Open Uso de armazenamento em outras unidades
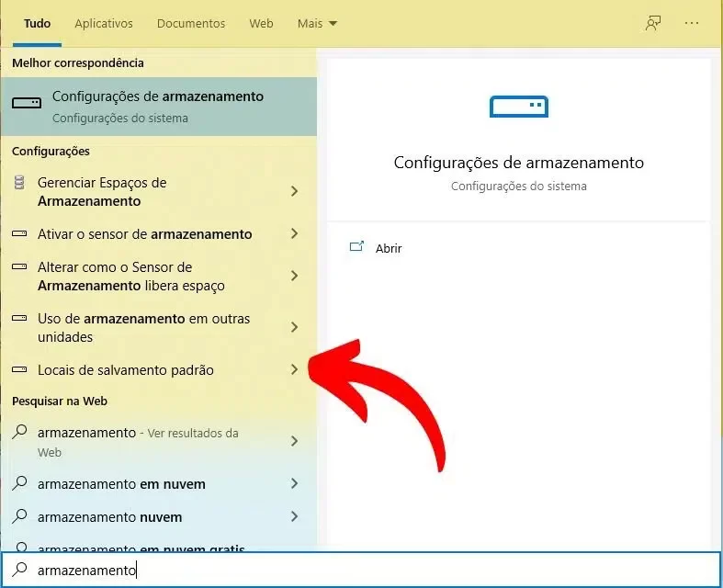 [159, 327]
